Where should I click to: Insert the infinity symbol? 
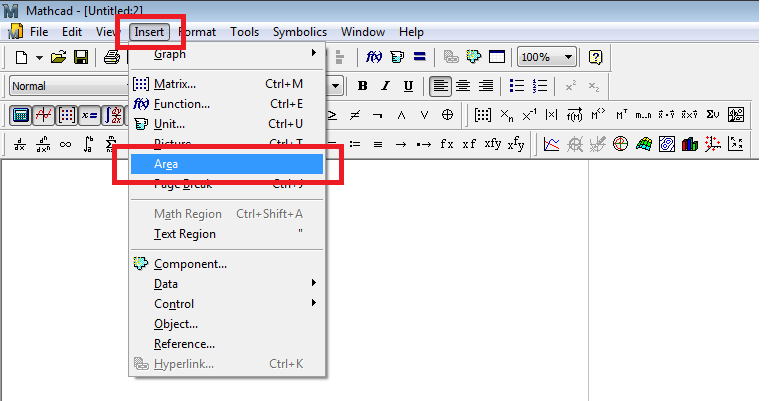(65, 145)
